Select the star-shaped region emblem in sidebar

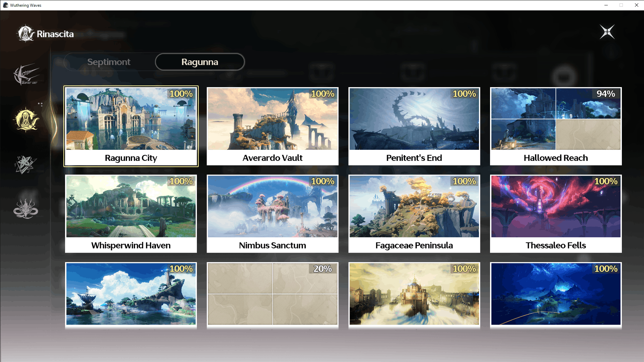(25, 165)
